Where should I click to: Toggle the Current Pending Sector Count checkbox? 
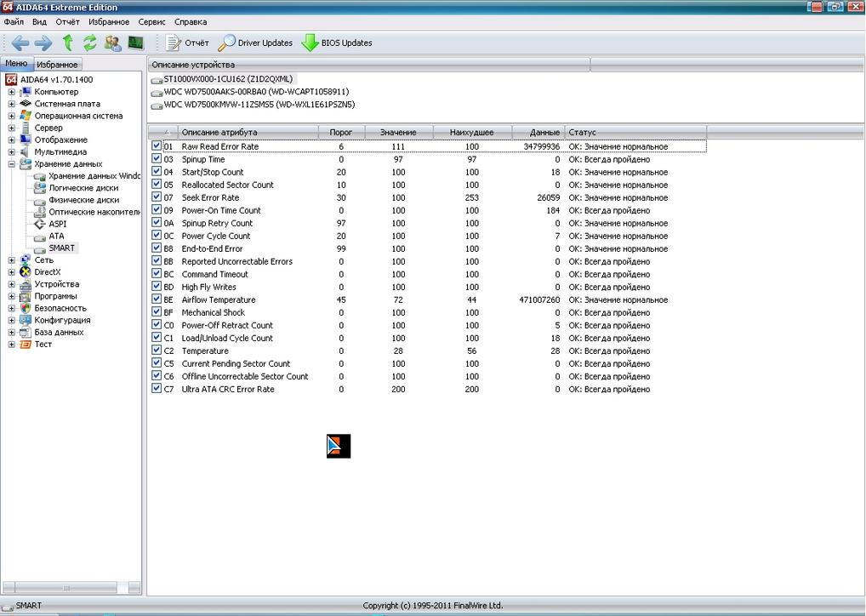click(157, 363)
